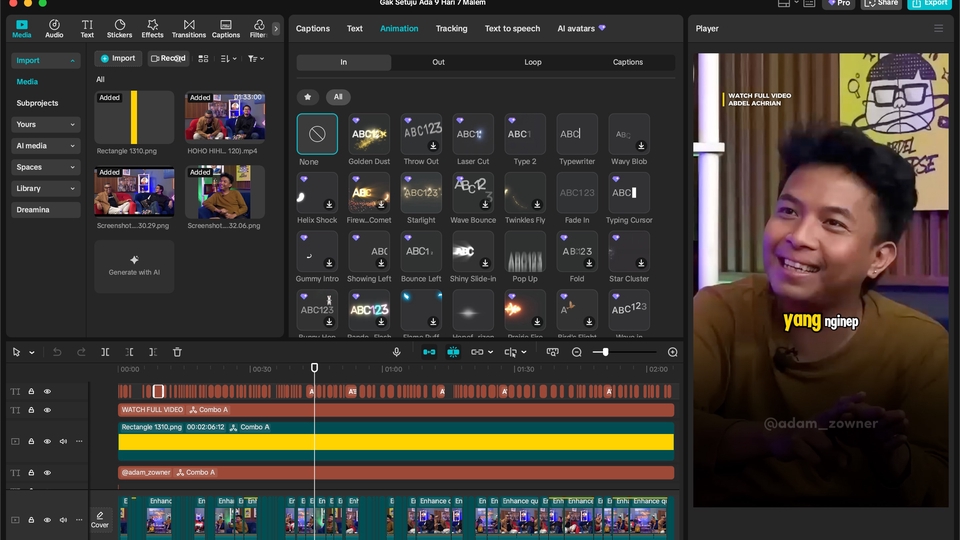Open the sort options dropdown
The width and height of the screenshot is (960, 540).
pyautogui.click(x=228, y=59)
